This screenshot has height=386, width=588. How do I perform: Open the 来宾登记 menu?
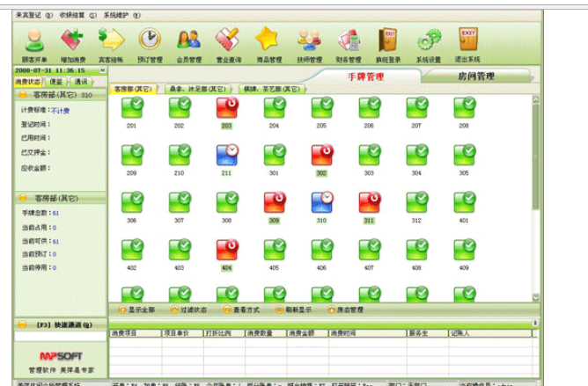coord(34,15)
